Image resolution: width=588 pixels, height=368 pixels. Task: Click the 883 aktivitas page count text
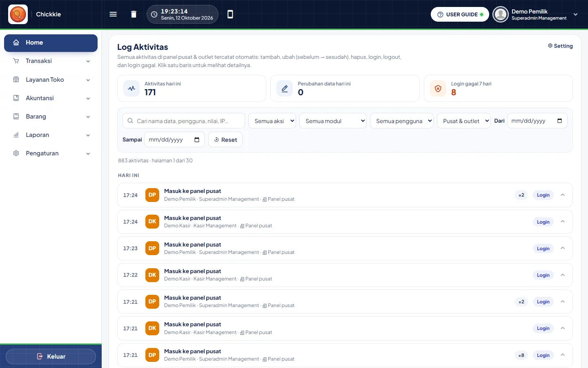(155, 161)
